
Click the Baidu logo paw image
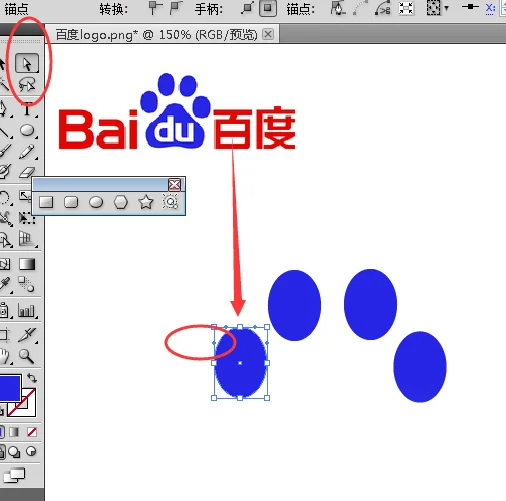tap(175, 111)
